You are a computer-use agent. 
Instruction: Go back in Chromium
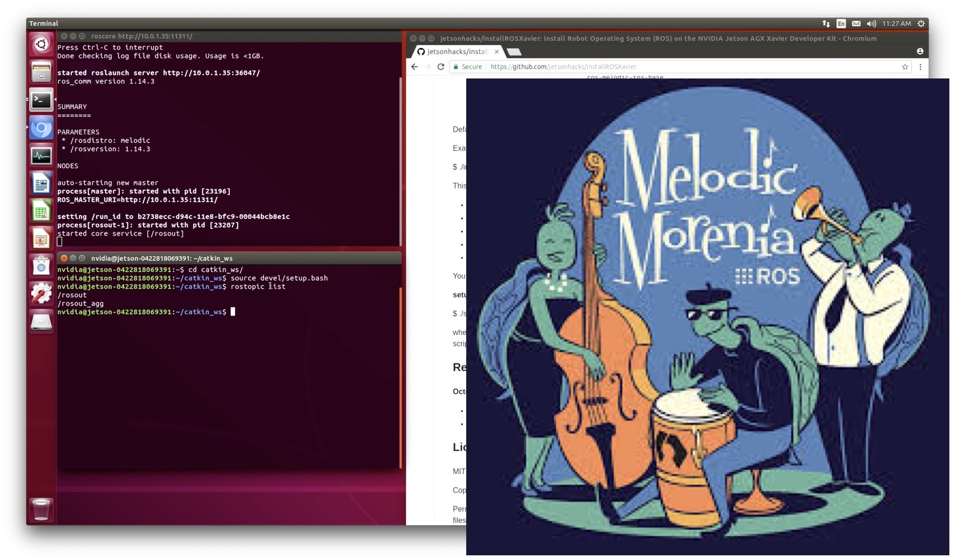pyautogui.click(x=414, y=67)
